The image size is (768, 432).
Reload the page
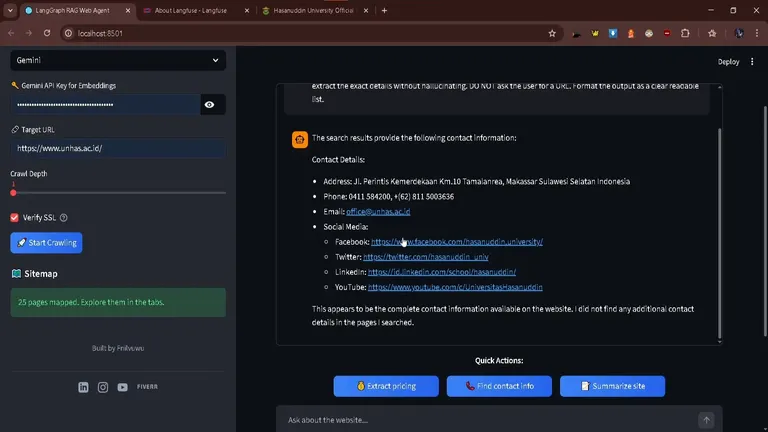click(x=47, y=33)
